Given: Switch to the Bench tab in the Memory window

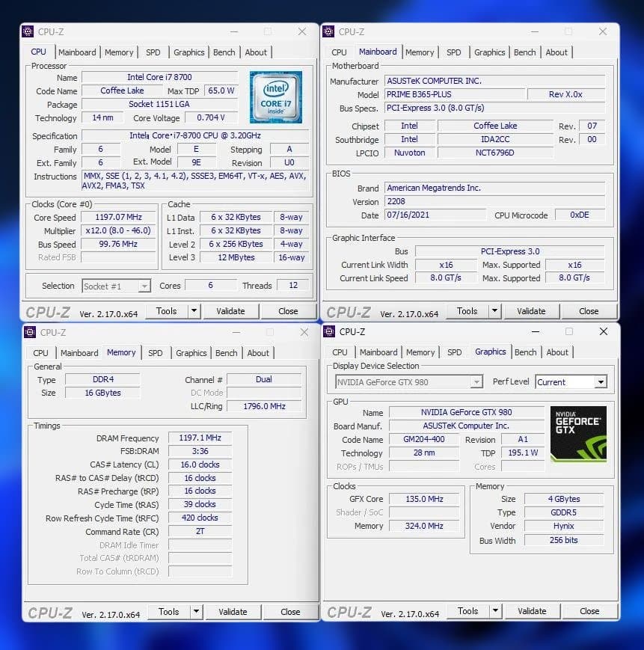Looking at the screenshot, I should pyautogui.click(x=226, y=352).
